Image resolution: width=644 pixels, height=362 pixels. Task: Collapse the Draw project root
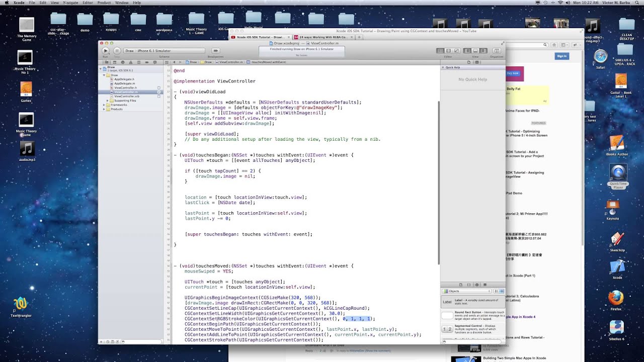point(101,69)
